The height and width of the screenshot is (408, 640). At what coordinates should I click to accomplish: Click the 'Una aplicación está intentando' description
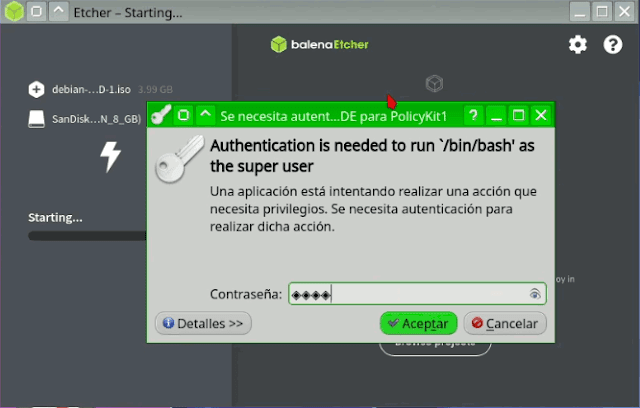pyautogui.click(x=373, y=209)
